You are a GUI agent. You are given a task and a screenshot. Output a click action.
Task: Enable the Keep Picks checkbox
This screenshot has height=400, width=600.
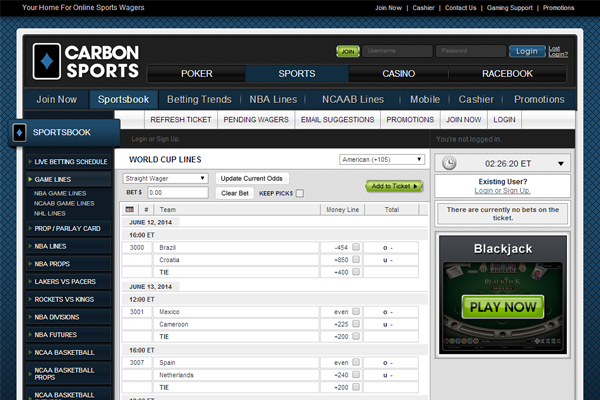(300, 193)
